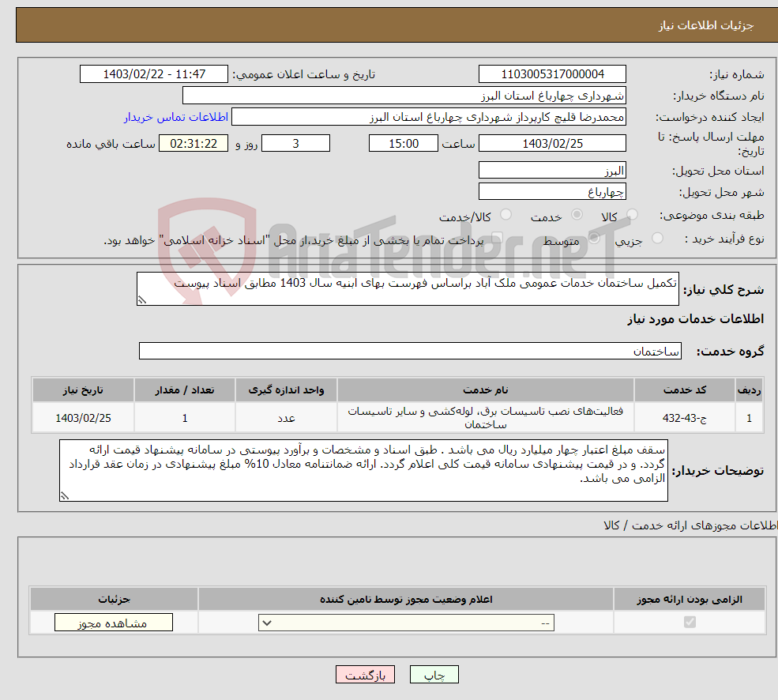Open the اعلام وضعیت مجوز dropdown
778x700 pixels.
click(406, 623)
